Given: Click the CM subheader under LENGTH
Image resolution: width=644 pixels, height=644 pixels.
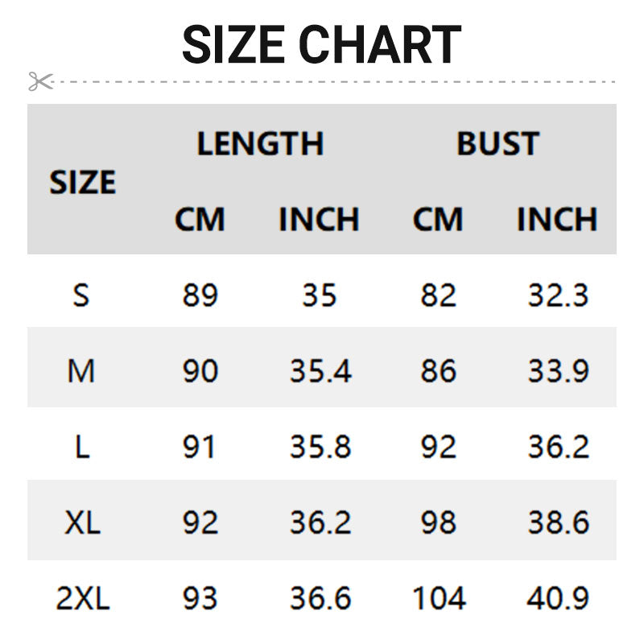Looking at the screenshot, I should [x=200, y=219].
